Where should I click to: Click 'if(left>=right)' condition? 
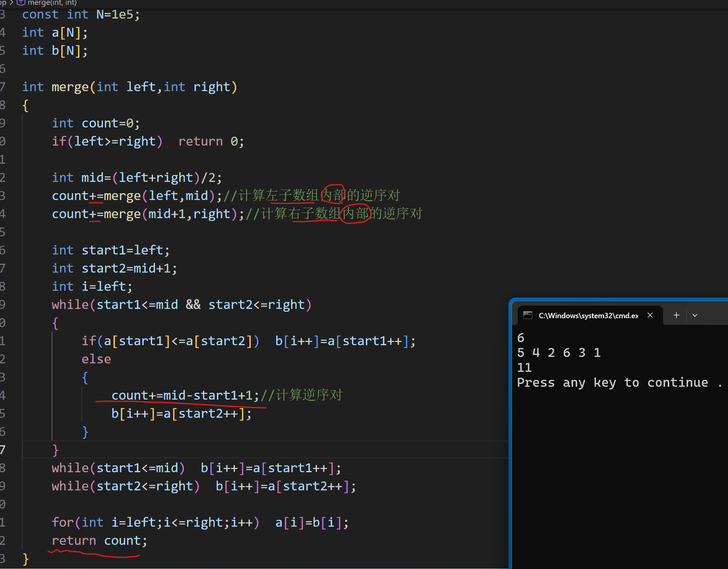coord(107,142)
